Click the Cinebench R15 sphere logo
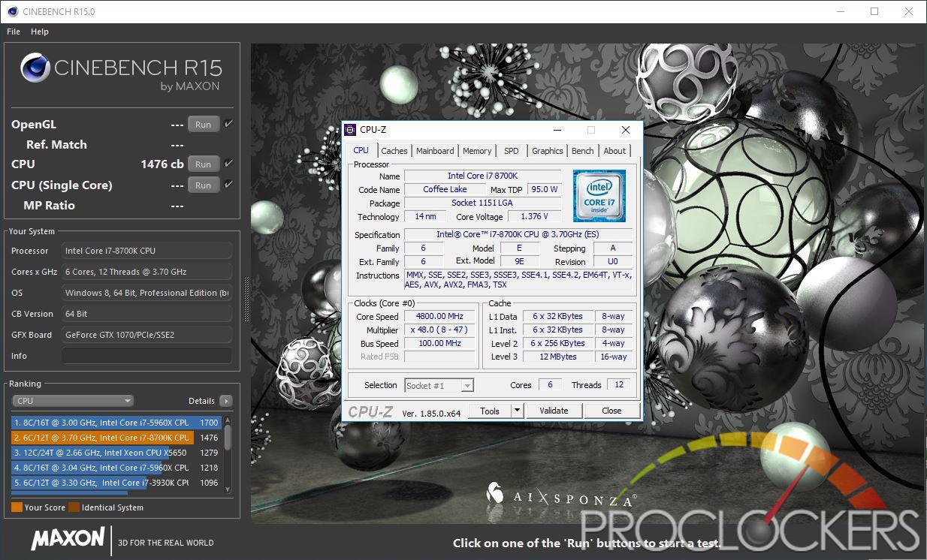 [35, 68]
